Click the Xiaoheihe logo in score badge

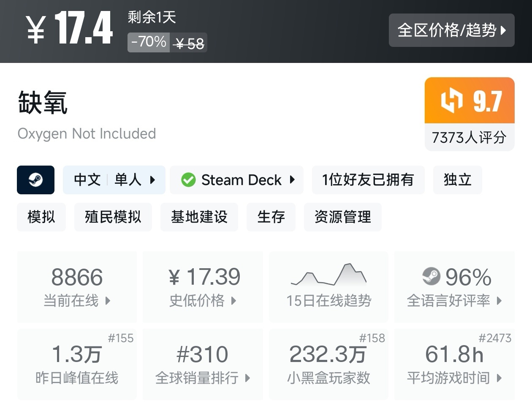click(x=451, y=101)
